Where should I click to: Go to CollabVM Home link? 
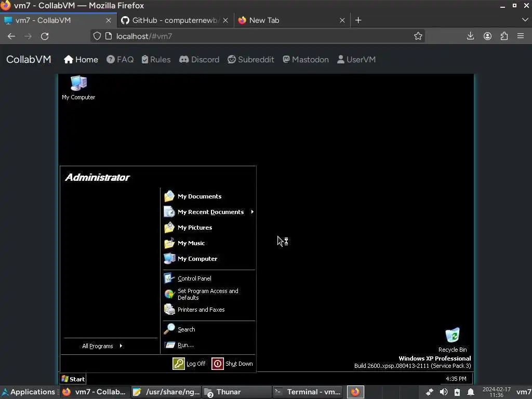coord(81,59)
